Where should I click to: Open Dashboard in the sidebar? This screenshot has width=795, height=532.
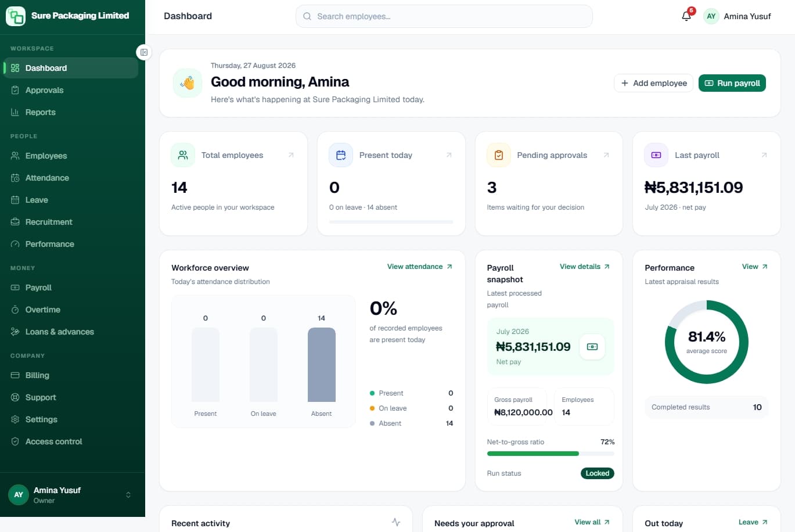[71, 68]
